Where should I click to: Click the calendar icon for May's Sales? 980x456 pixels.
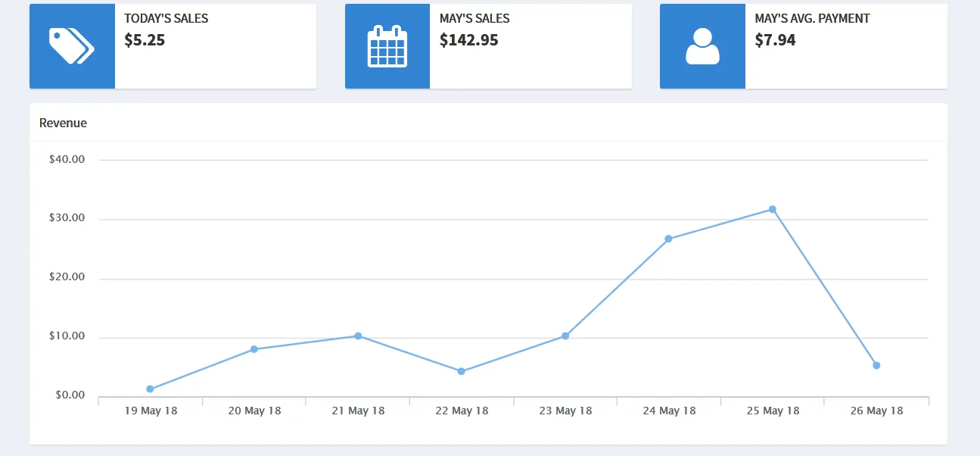387,46
